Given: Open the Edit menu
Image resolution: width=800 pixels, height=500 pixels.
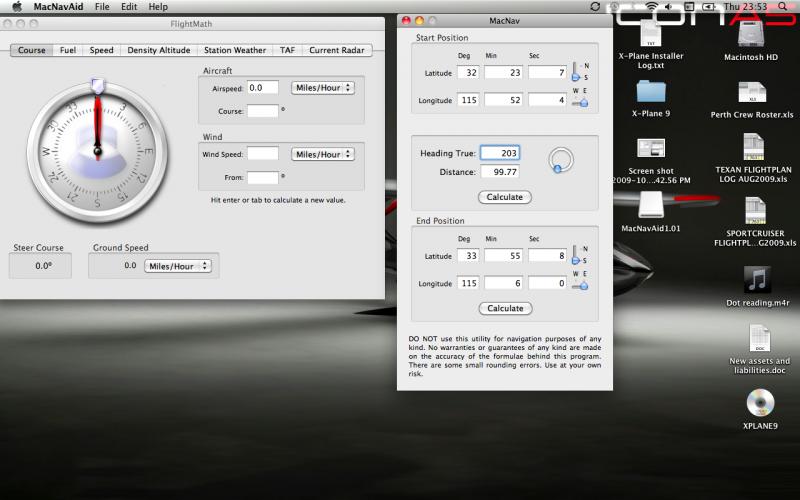Looking at the screenshot, I should point(129,7).
